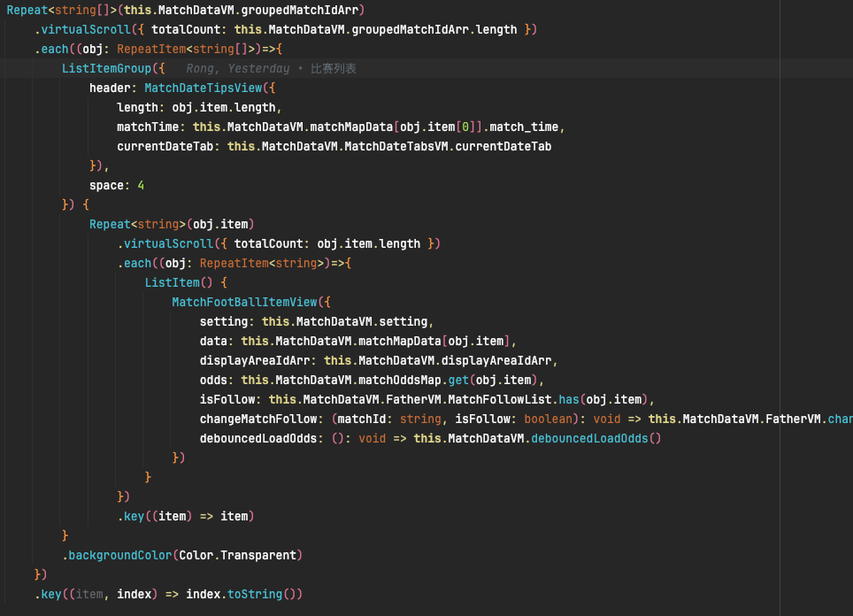Click 'Color.Transparent' argument

coord(238,555)
